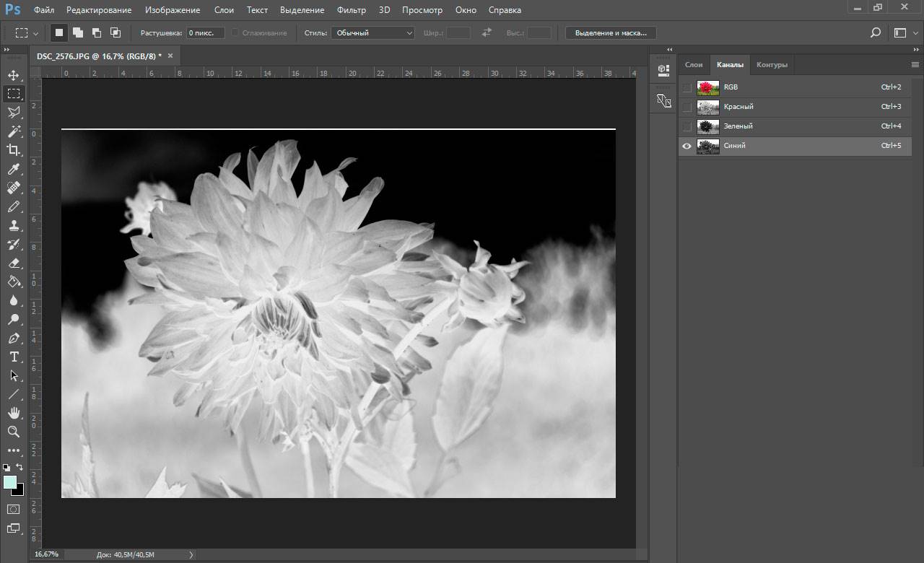Screen dimensions: 924x563
Task: Open the Стиль dropdown set to Обычный
Action: (372, 33)
